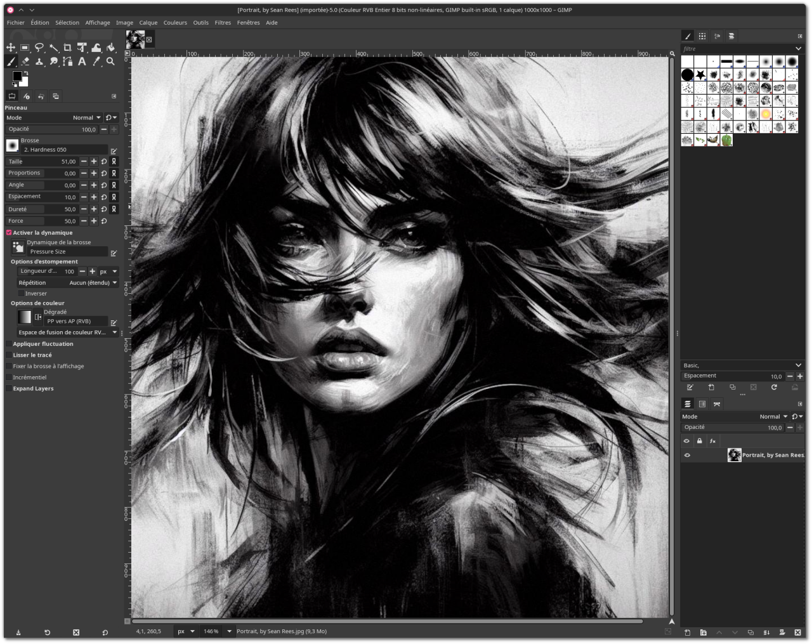The width and height of the screenshot is (812, 644).
Task: Swap foreground and background colors
Action: (x=26, y=73)
